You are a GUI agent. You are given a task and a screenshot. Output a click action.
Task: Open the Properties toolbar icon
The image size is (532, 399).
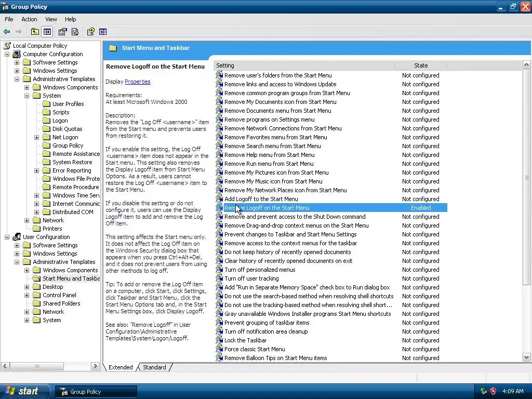[62, 32]
